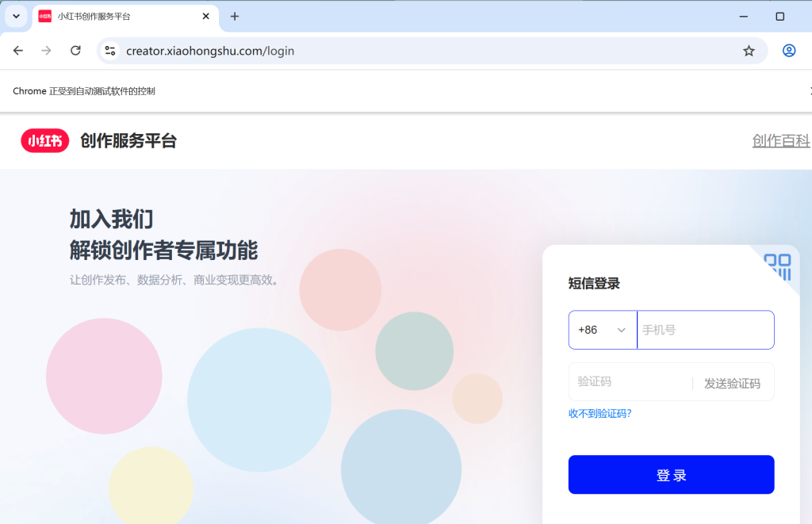Click the 验证码 verification code field
Viewport: 812px width, 524px height.
pyautogui.click(x=626, y=381)
